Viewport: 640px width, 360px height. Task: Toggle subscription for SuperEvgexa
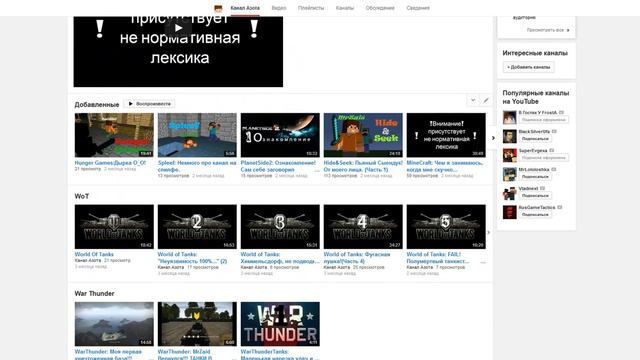coord(544,158)
